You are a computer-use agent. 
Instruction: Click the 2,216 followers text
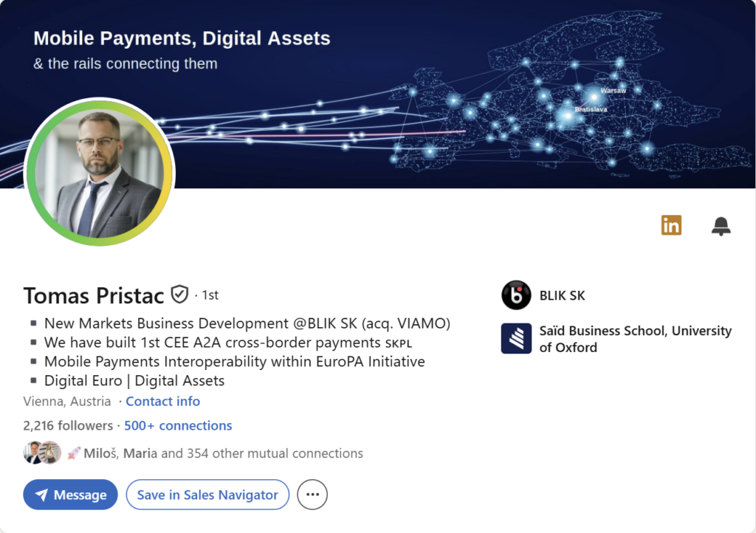[x=68, y=425]
